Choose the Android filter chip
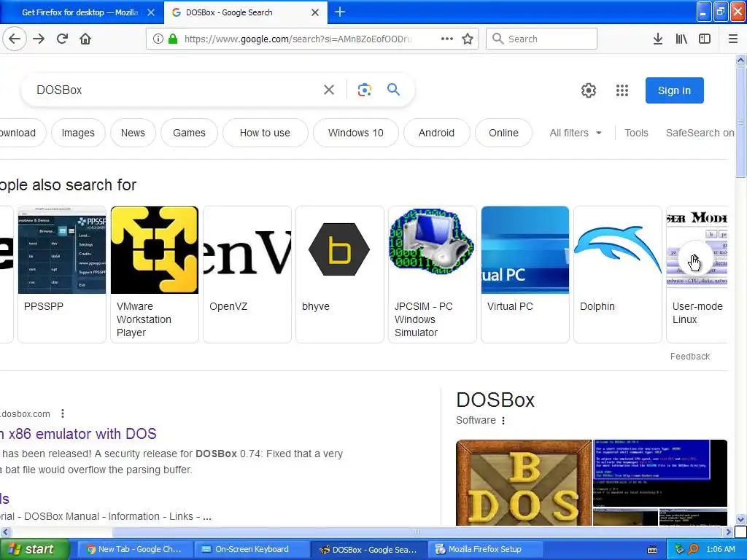Viewport: 747px width, 560px height. [436, 133]
